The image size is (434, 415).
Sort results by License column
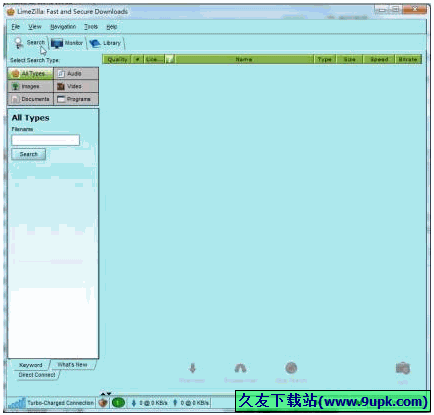(154, 59)
